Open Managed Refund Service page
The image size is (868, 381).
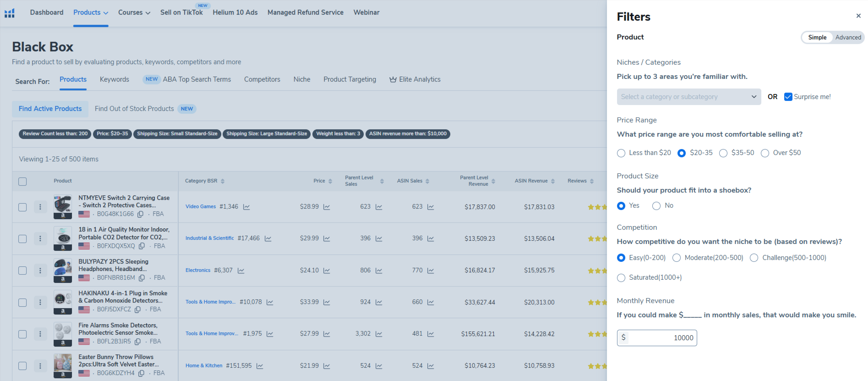pos(306,12)
